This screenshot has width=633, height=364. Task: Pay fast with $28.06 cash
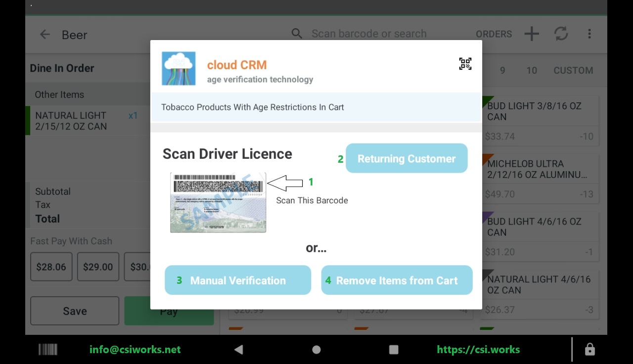pos(51,267)
